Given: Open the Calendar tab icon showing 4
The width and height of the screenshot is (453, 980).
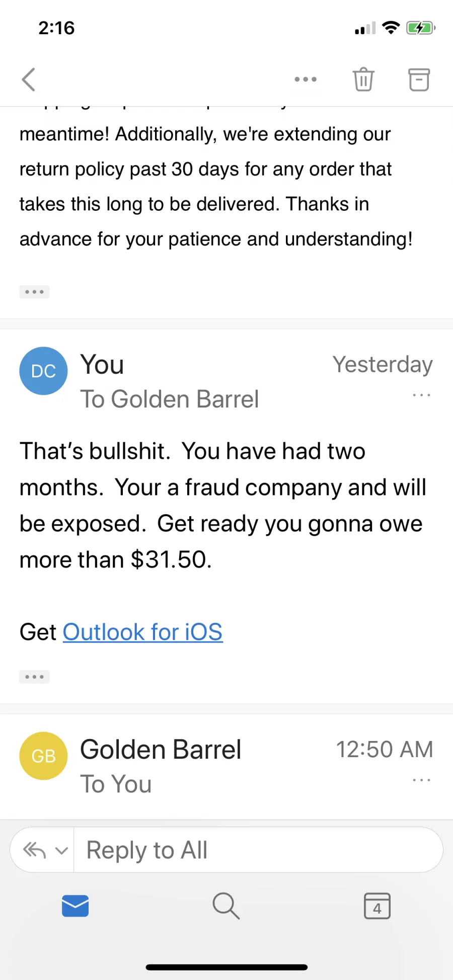Looking at the screenshot, I should [377, 906].
